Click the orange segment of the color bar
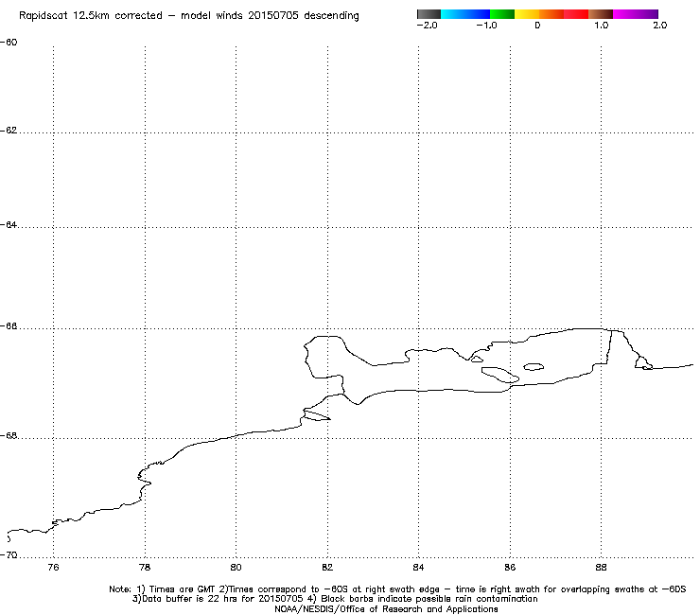The height and width of the screenshot is (615, 700). pyautogui.click(x=551, y=14)
